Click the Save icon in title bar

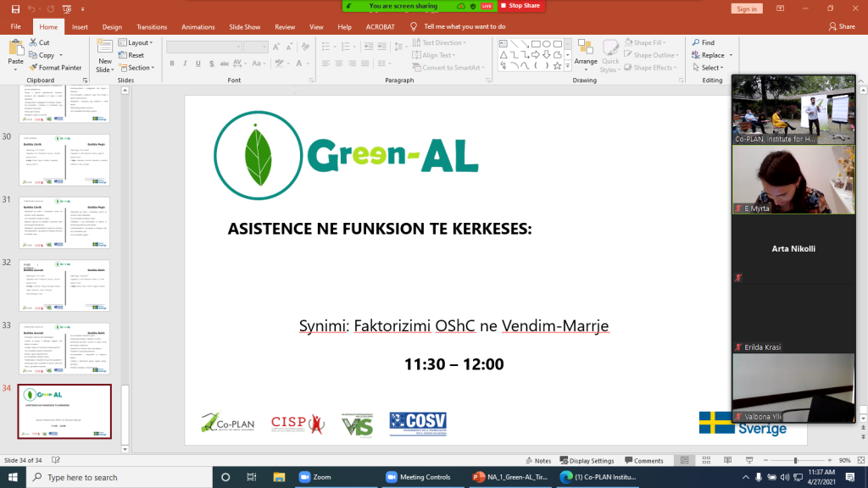point(15,8)
